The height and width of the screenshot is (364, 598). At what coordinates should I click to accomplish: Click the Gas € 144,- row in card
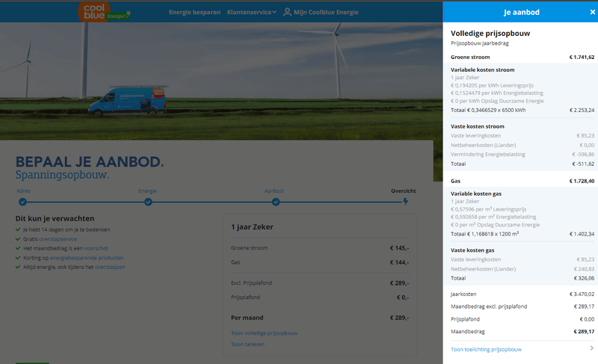pos(320,262)
